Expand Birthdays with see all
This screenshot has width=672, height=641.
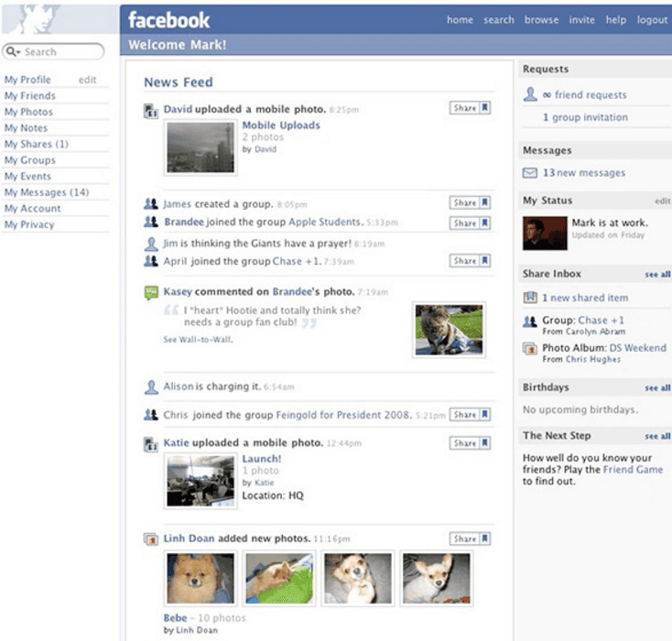(x=656, y=388)
